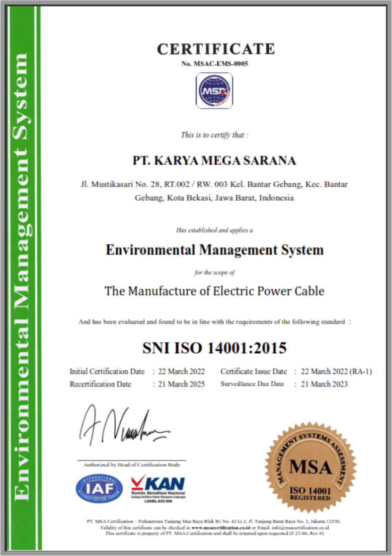Viewport: 392px width, 556px height.
Task: Click the gold MSA ISO 14001 Registered seal
Action: pos(310,468)
